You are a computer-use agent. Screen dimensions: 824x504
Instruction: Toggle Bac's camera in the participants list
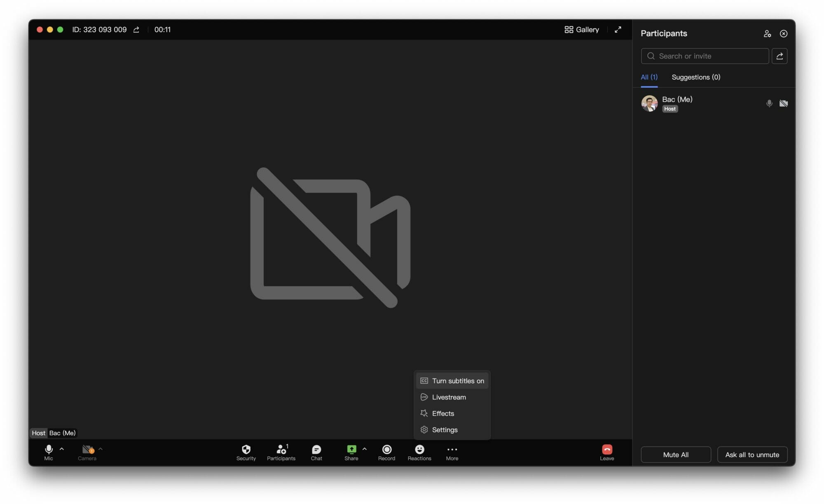(784, 103)
